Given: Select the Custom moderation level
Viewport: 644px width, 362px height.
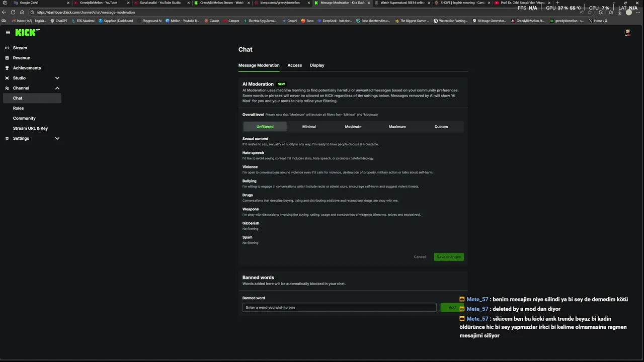Looking at the screenshot, I should click(441, 127).
